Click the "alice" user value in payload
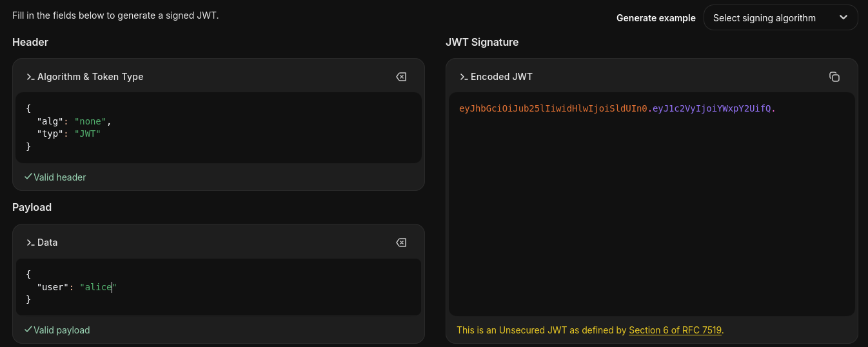The width and height of the screenshot is (868, 347). (x=98, y=287)
